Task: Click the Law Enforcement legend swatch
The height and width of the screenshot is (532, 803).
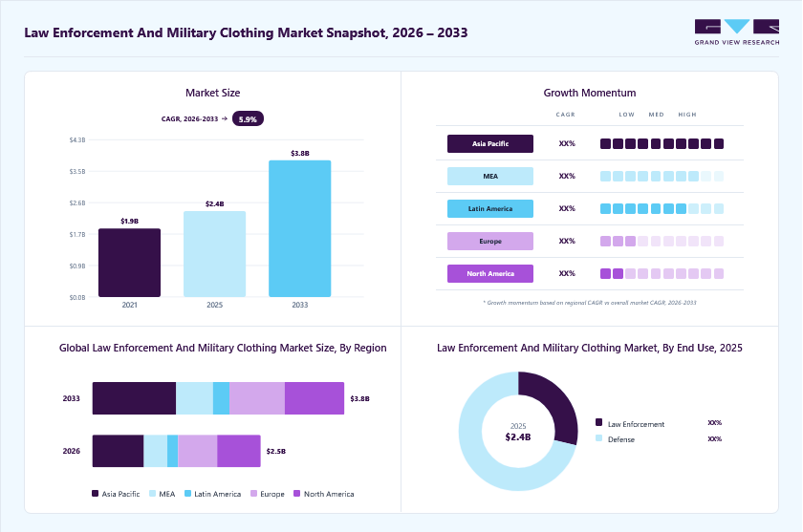Action: (x=598, y=422)
